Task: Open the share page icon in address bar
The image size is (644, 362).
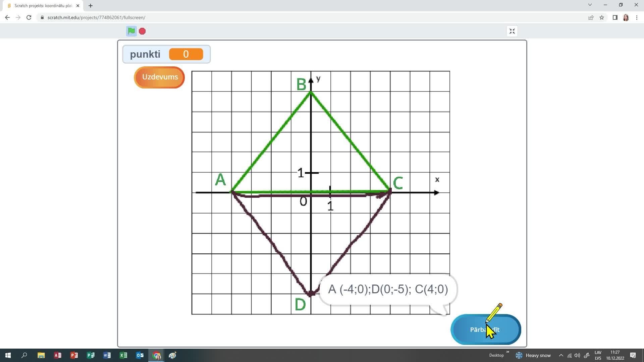Action: tap(591, 17)
